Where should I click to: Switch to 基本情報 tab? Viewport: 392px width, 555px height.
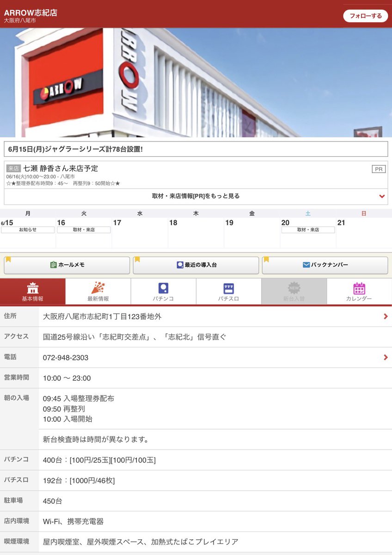pos(32,291)
